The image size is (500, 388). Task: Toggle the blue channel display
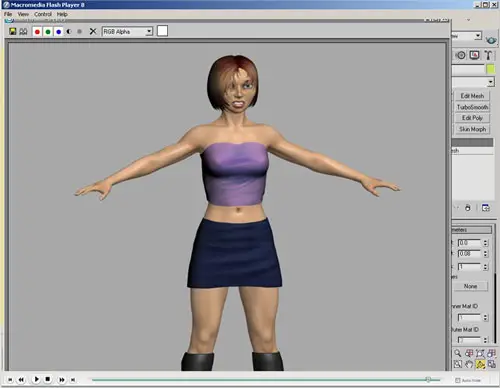pos(59,32)
